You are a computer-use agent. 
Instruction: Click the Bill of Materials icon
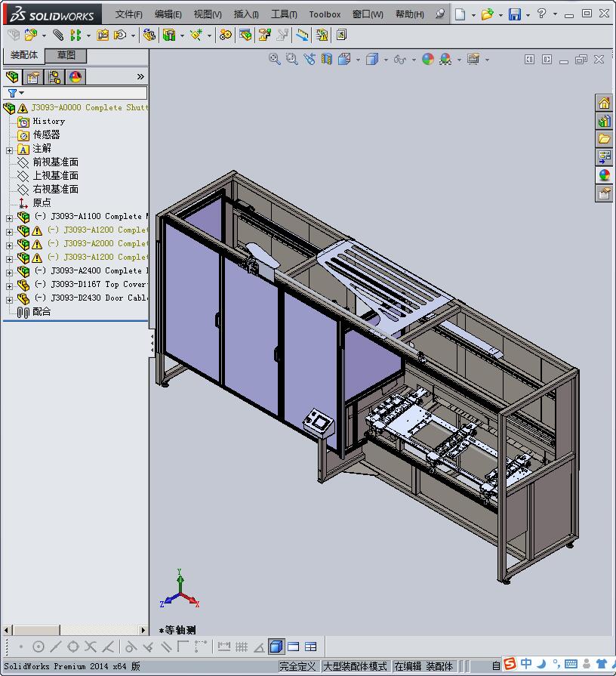coord(245,35)
